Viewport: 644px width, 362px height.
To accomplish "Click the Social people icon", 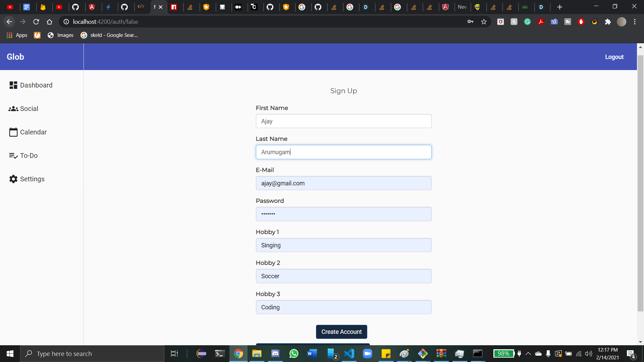I will [x=13, y=109].
